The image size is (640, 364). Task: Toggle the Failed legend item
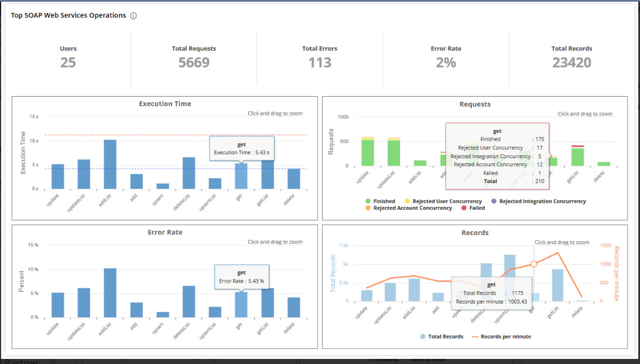[x=476, y=208]
